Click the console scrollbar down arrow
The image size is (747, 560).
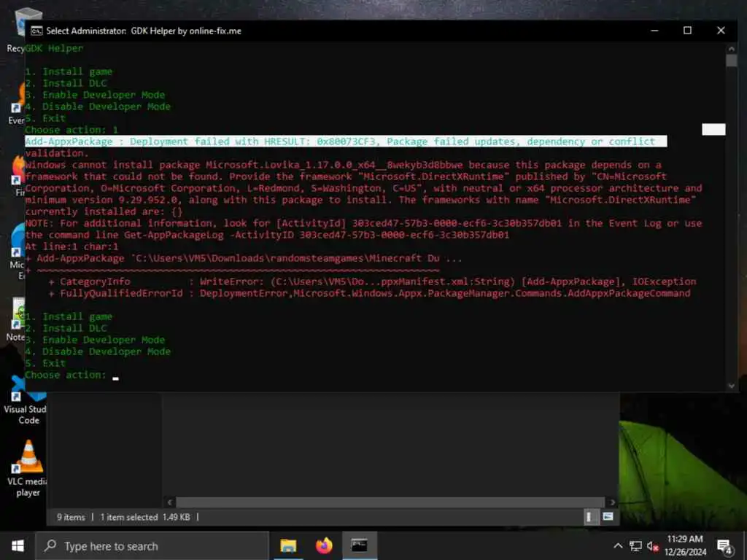[x=731, y=386]
